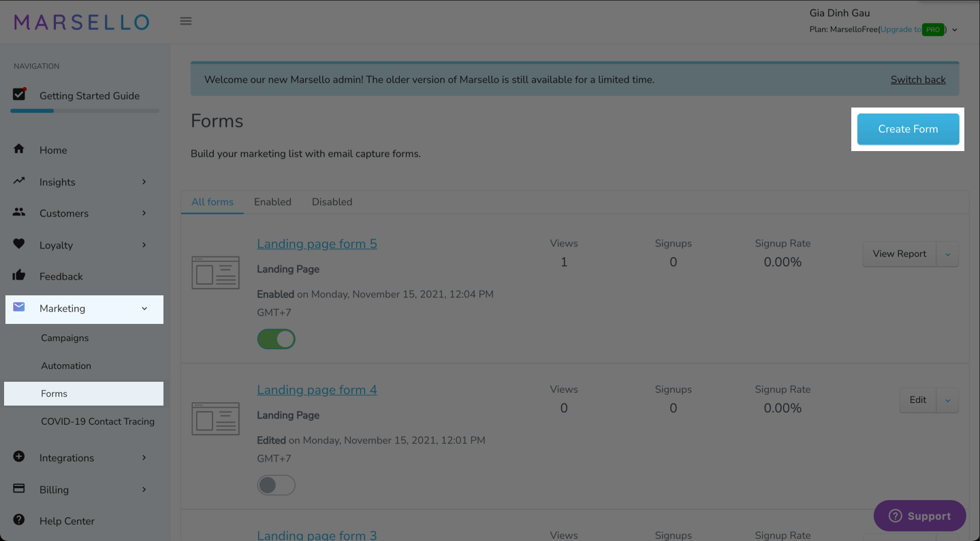The width and height of the screenshot is (980, 541).
Task: Click the Views count 1 for form 5
Action: [x=564, y=262]
